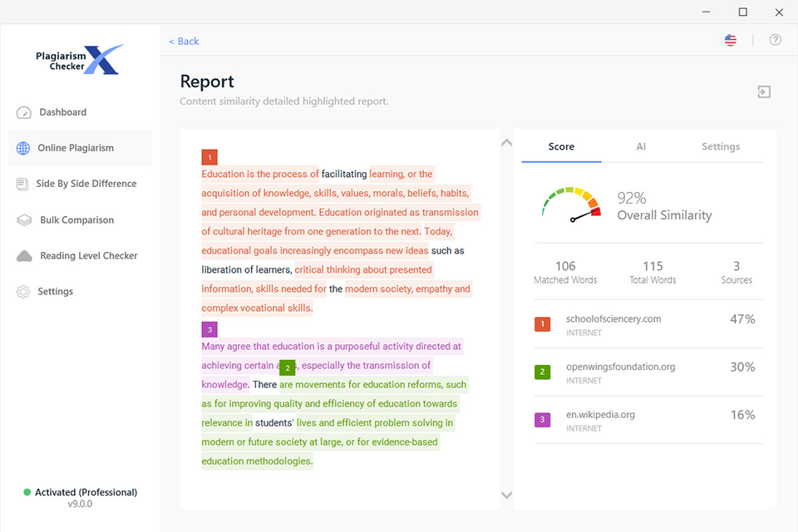Click purple badge beside en.wikipedia.org
Screen dimensions: 798x532
(x=542, y=420)
